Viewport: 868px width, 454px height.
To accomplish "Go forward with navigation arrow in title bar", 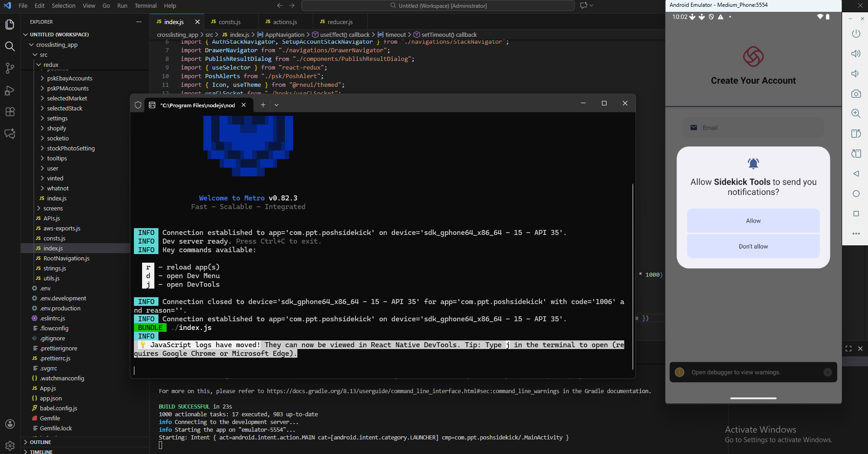I will pos(292,5).
